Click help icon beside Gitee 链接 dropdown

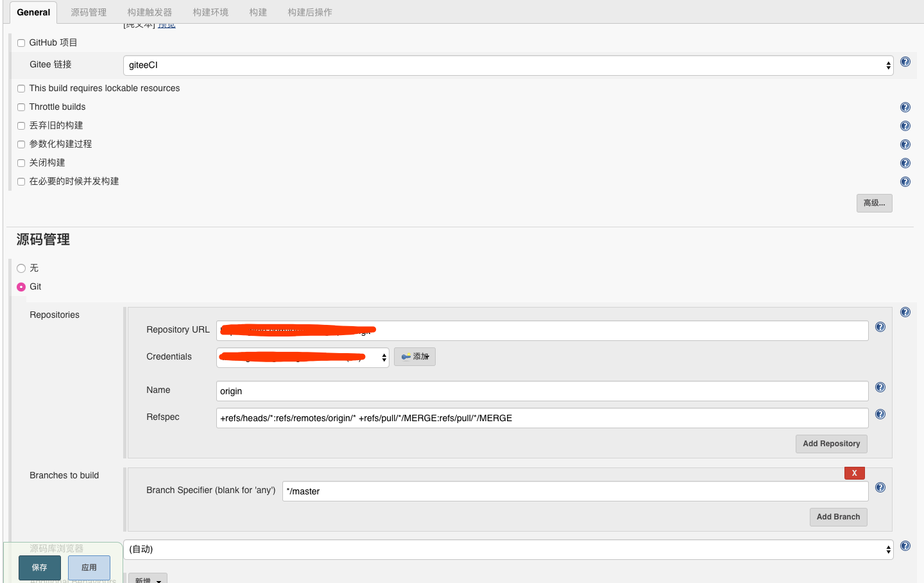click(905, 62)
